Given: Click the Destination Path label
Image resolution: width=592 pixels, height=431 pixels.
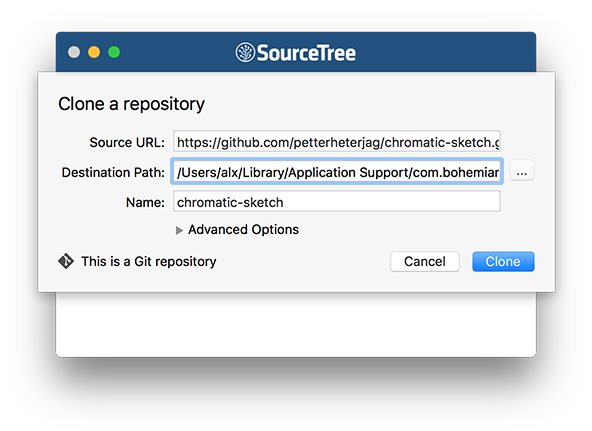Looking at the screenshot, I should click(113, 172).
